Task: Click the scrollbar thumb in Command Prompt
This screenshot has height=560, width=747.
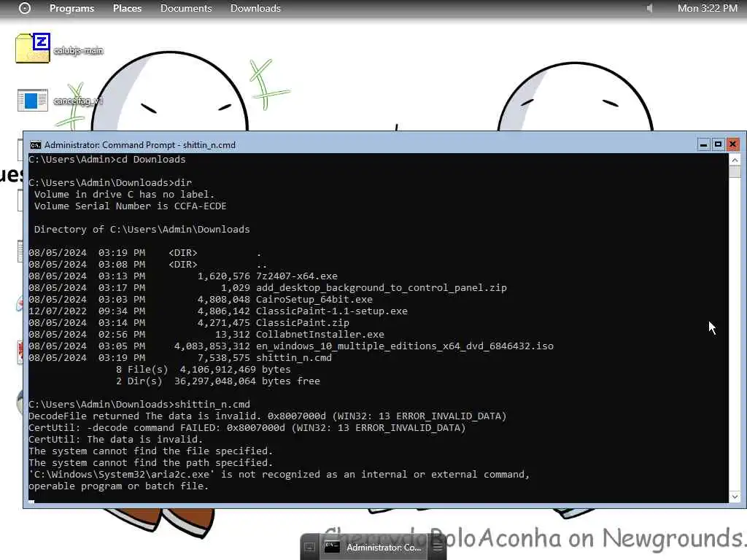Action: click(x=735, y=171)
